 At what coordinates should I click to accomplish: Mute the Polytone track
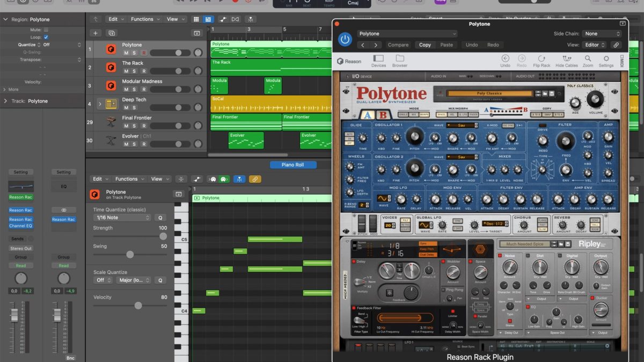126,53
